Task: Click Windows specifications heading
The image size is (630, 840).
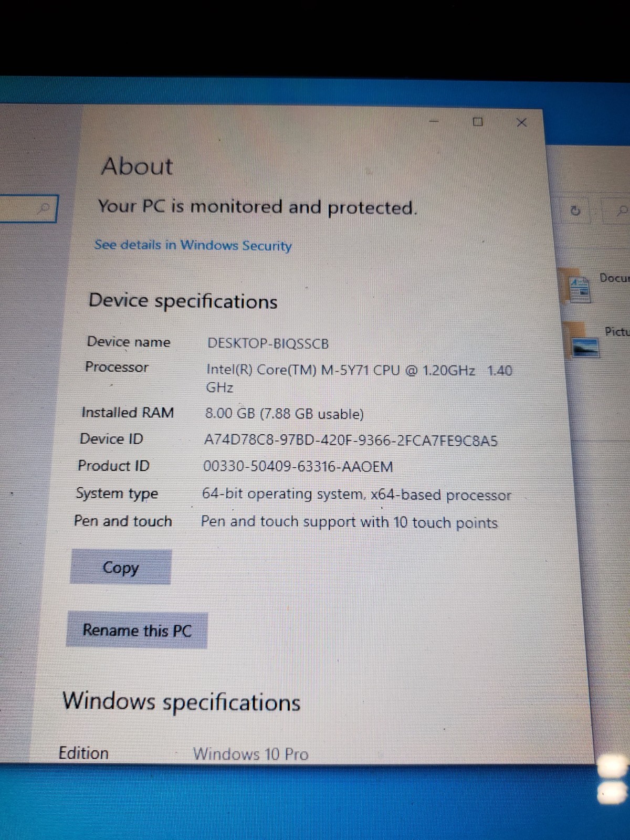Action: point(181,702)
